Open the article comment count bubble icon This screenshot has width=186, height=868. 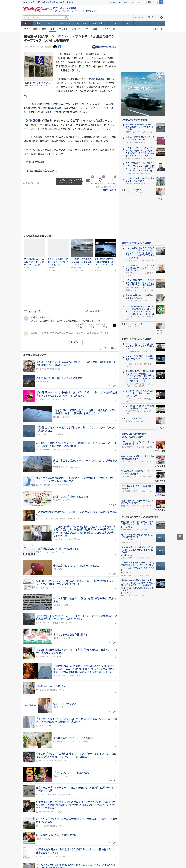point(43,47)
